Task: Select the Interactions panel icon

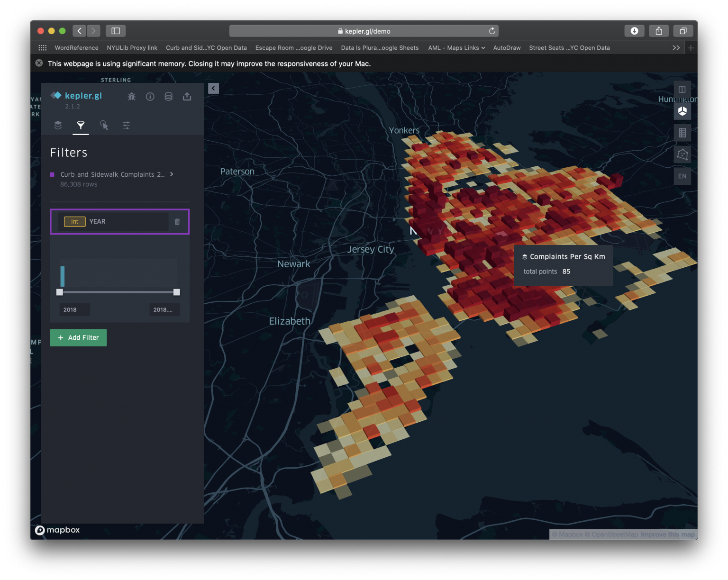Action: (x=104, y=126)
